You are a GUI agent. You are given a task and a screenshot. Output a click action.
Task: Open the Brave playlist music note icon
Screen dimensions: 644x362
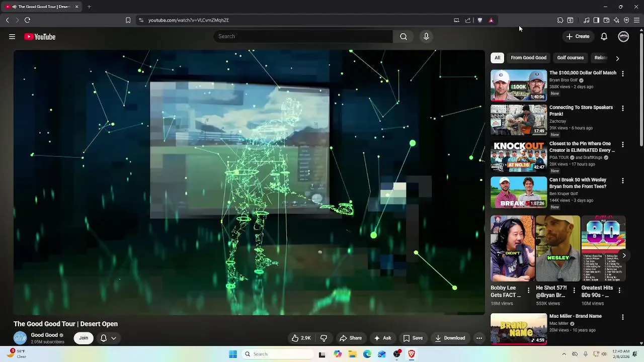(586, 20)
